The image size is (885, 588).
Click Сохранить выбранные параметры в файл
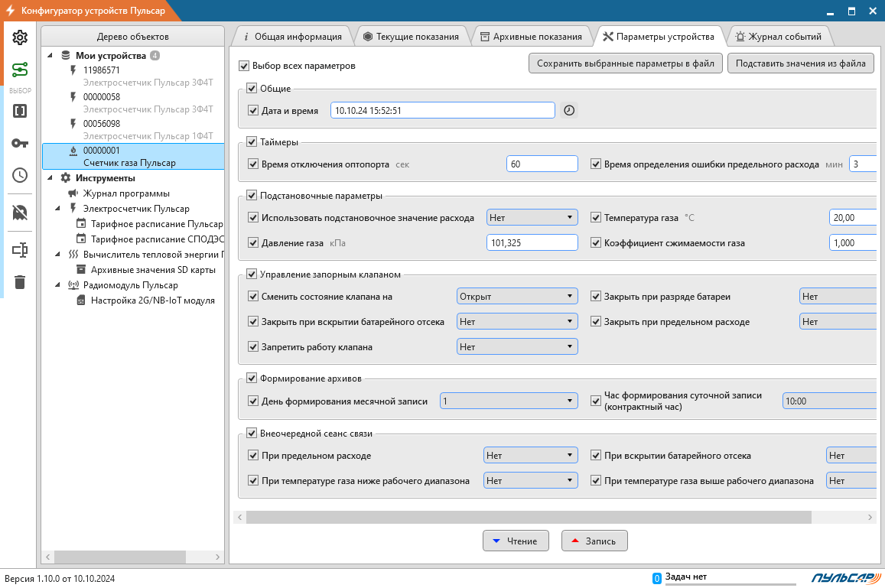pyautogui.click(x=626, y=63)
